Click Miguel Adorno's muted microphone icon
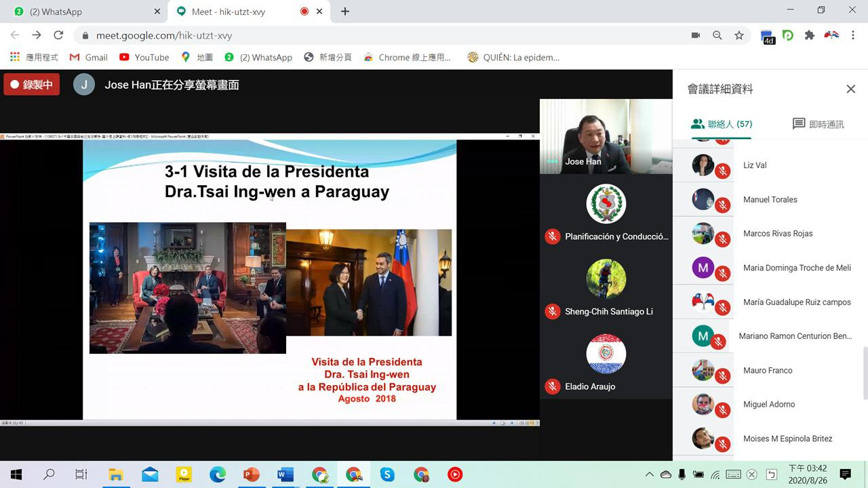This screenshot has height=488, width=868. pos(723,410)
